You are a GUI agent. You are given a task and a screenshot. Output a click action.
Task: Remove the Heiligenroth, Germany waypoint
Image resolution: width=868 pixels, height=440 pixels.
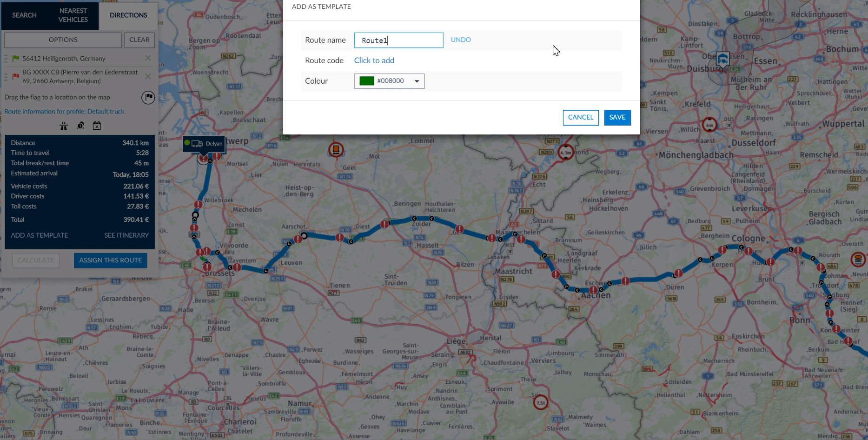point(148,58)
